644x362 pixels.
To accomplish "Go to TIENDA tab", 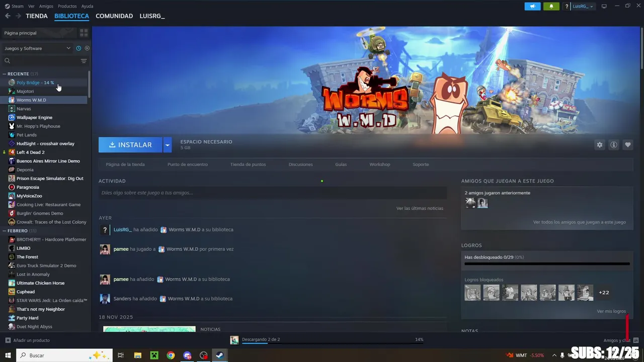I will [x=37, y=16].
